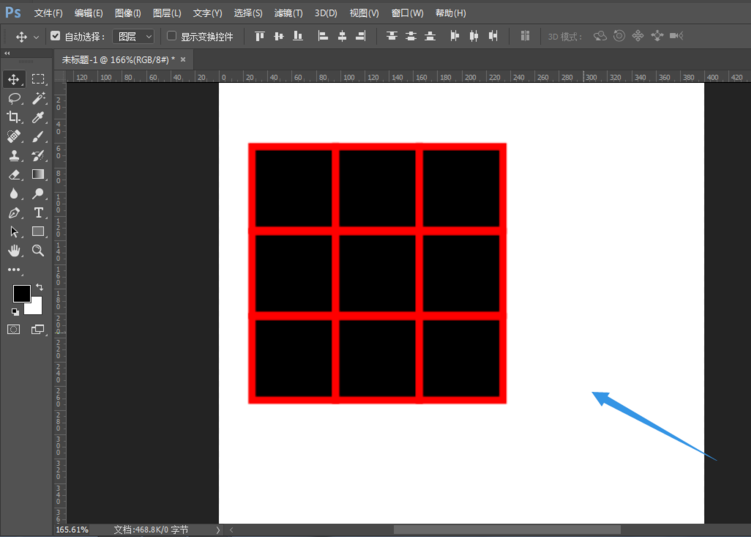The height and width of the screenshot is (537, 751).
Task: Expand the status bar info arrow
Action: (218, 530)
